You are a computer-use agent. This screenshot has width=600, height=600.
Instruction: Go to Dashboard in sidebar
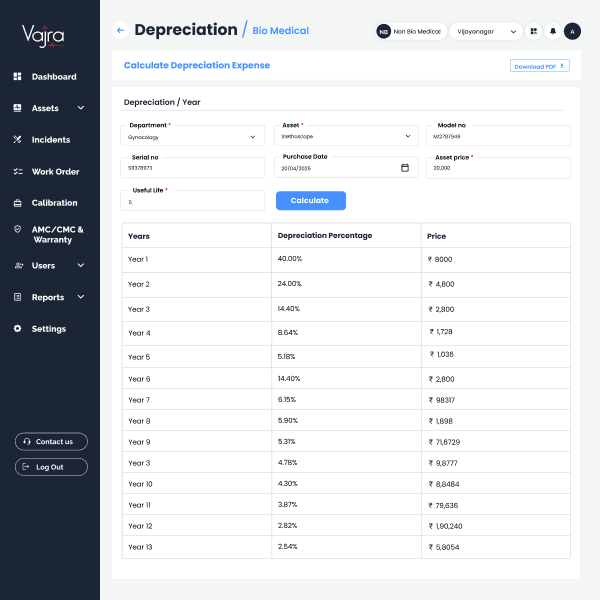(x=53, y=77)
